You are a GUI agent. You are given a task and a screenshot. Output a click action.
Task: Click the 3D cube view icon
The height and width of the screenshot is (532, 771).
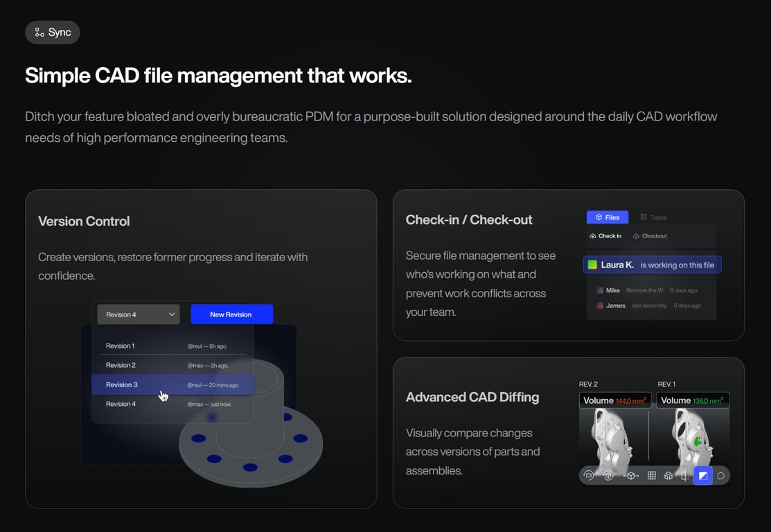(x=668, y=475)
